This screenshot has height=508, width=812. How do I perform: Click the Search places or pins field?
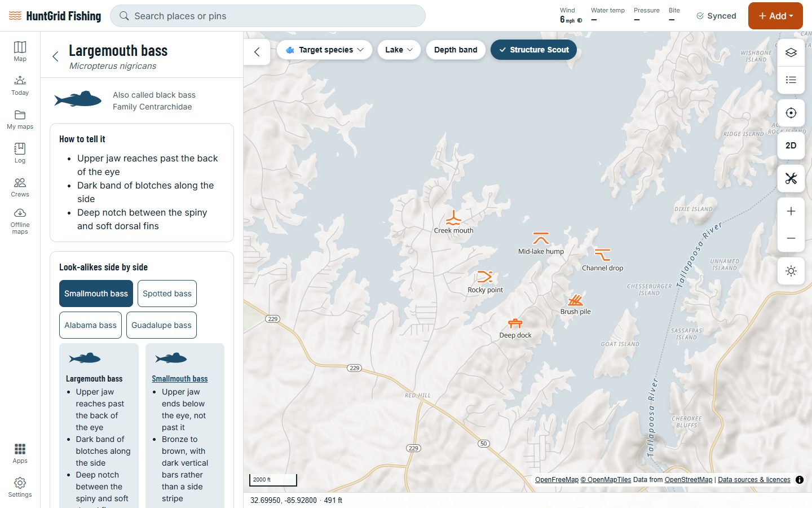[x=268, y=16]
